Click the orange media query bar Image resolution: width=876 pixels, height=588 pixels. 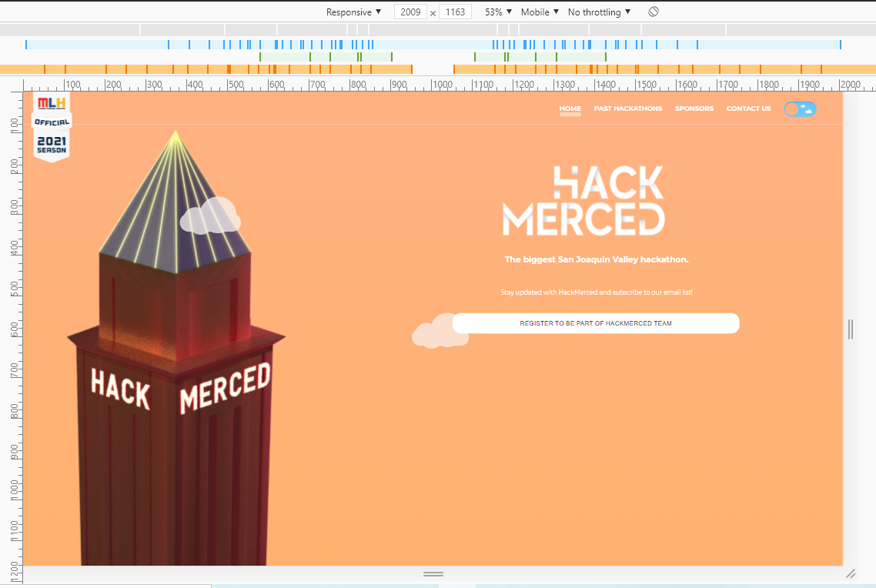(438, 69)
